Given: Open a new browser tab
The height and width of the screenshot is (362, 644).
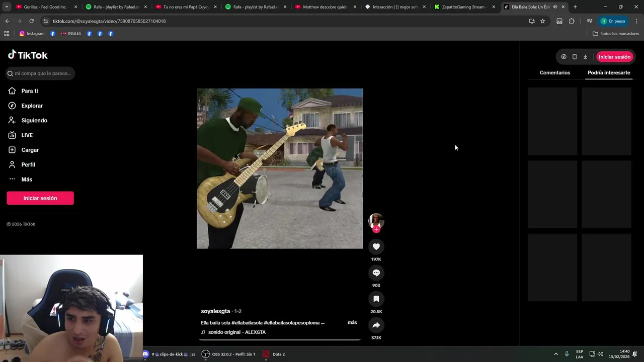Looking at the screenshot, I should tap(575, 7).
